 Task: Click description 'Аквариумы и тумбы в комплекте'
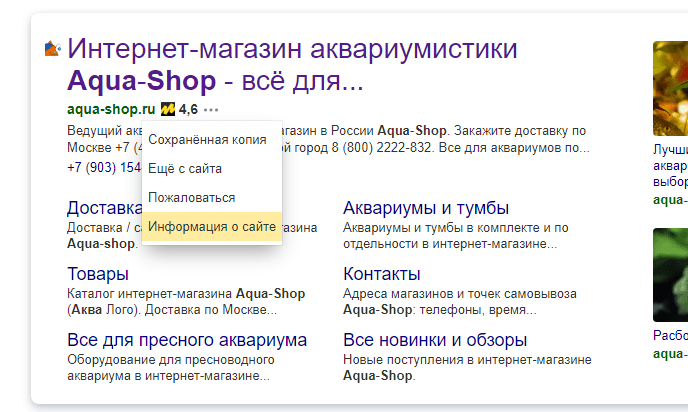441,228
